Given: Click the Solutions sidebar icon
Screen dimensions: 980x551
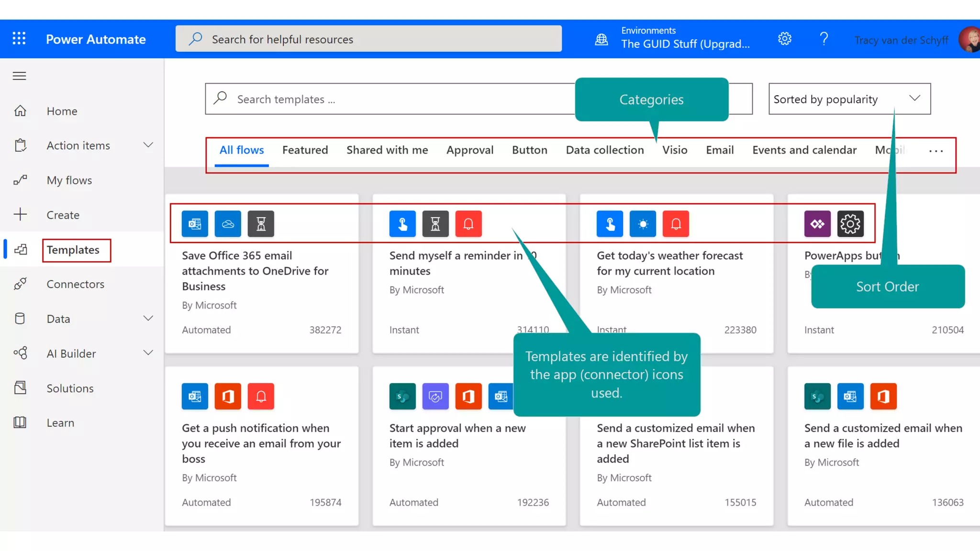Looking at the screenshot, I should [20, 388].
